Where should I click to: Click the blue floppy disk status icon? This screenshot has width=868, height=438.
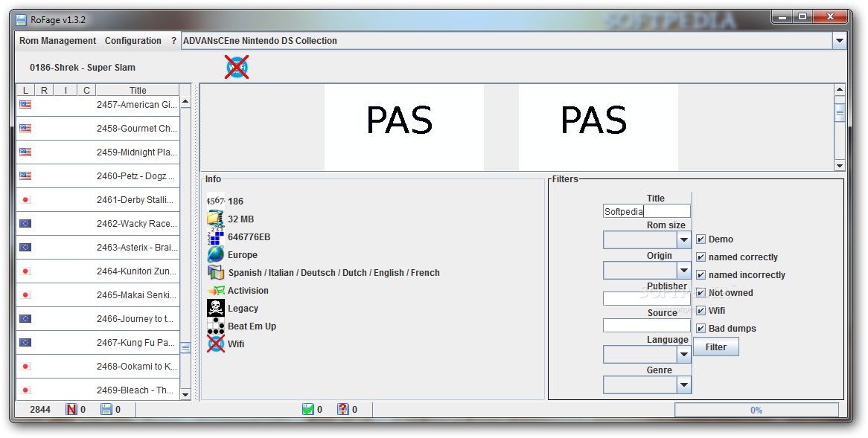click(106, 409)
